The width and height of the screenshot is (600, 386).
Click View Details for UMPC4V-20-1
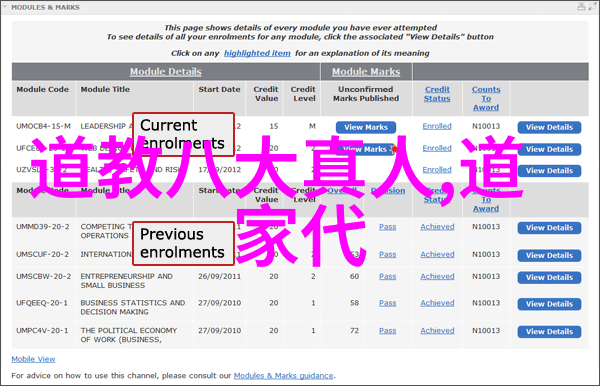[x=549, y=332]
